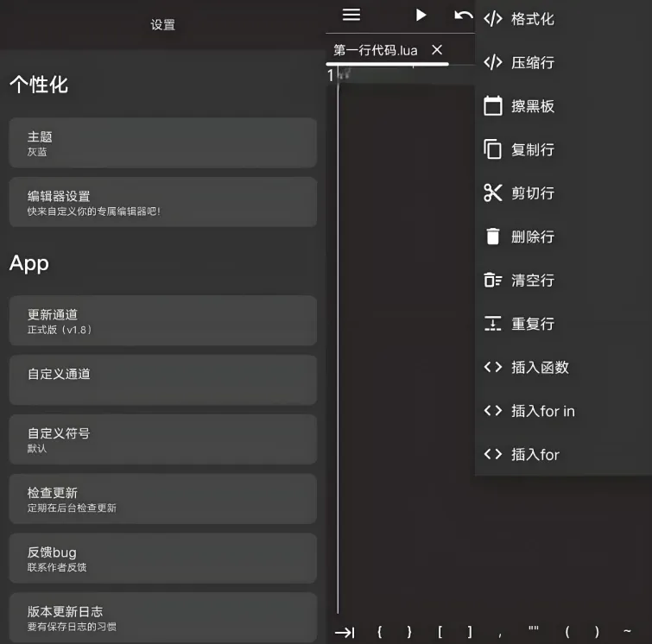Choose 清空行 menu entry
The width and height of the screenshot is (652, 644).
click(x=563, y=280)
